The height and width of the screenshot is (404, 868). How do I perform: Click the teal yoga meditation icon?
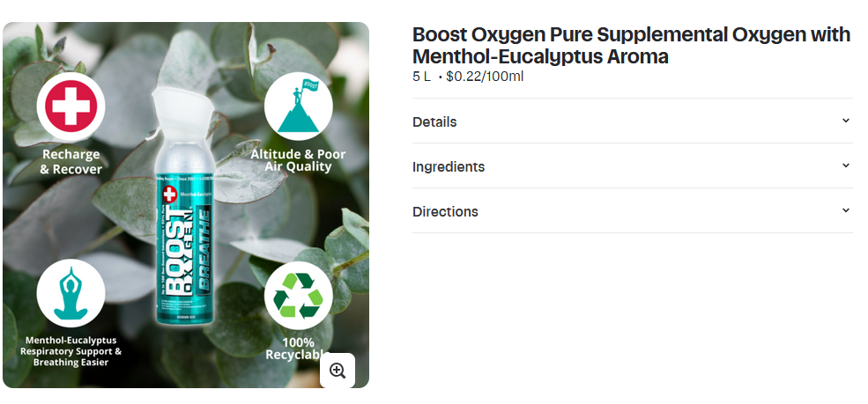[70, 293]
